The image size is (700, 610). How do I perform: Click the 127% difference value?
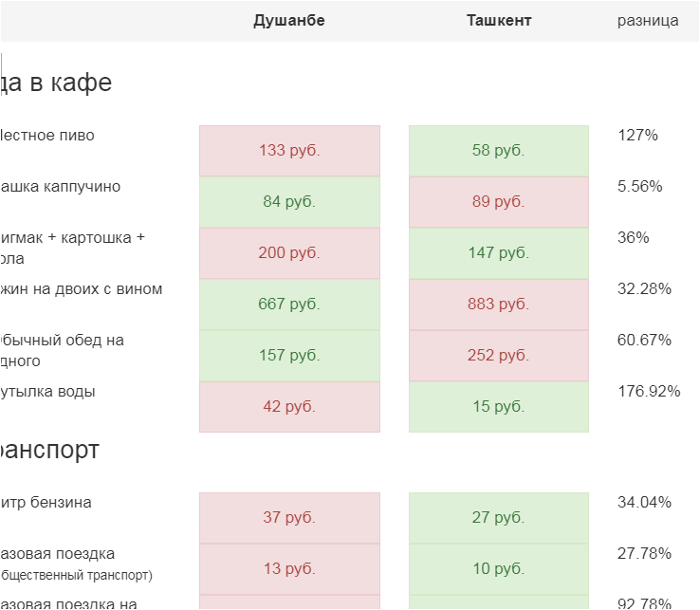pyautogui.click(x=637, y=136)
